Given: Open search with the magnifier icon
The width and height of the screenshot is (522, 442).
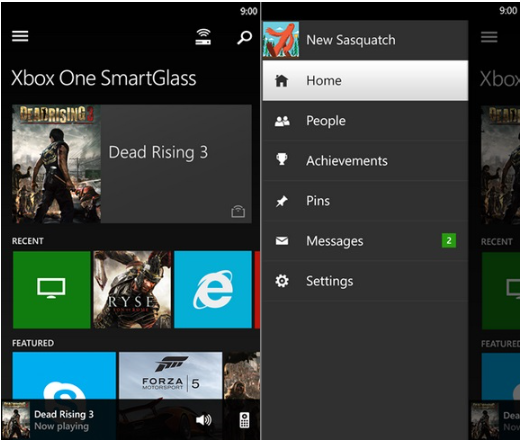Looking at the screenshot, I should 244,37.
